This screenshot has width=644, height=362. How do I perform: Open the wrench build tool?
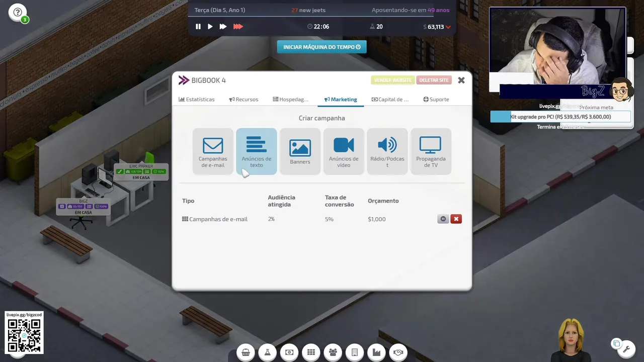[x=627, y=348]
